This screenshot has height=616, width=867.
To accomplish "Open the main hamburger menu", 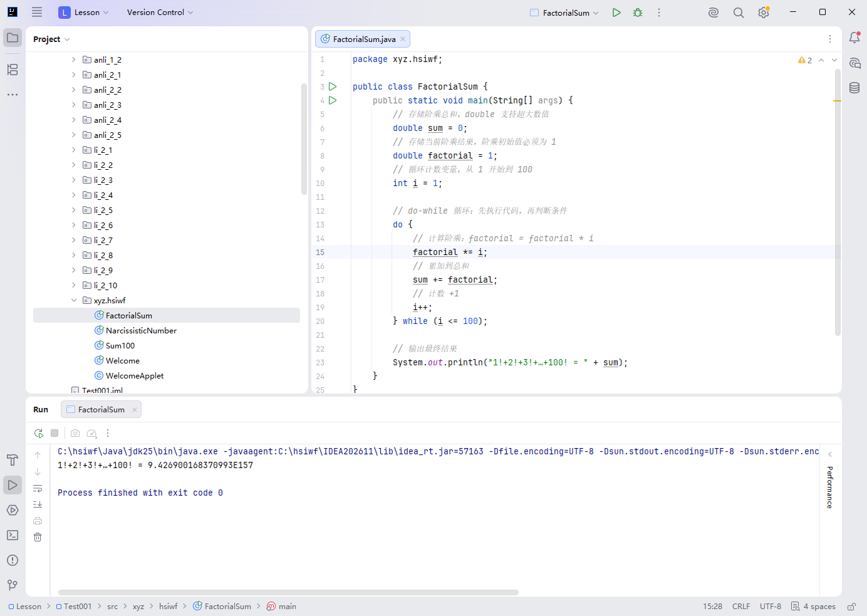I will [x=37, y=12].
